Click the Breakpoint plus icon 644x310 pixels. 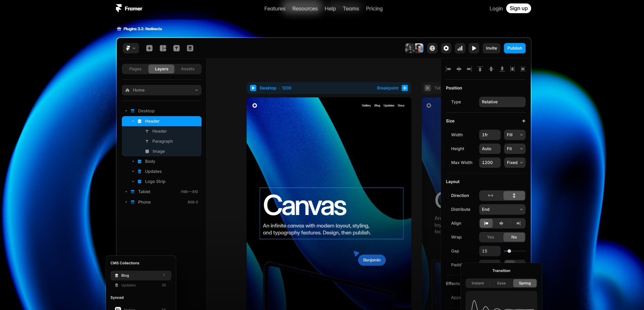405,88
